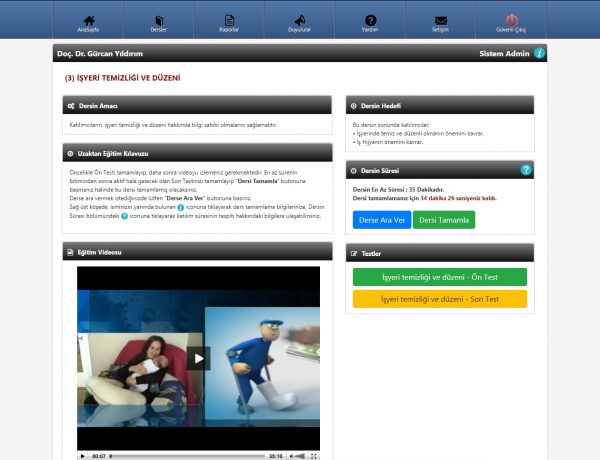Screen dimensions: 600x460
Task: Click lesson title İŞYERİ TEMİZLİĞİ VE DÜZENİ
Action: (x=122, y=78)
